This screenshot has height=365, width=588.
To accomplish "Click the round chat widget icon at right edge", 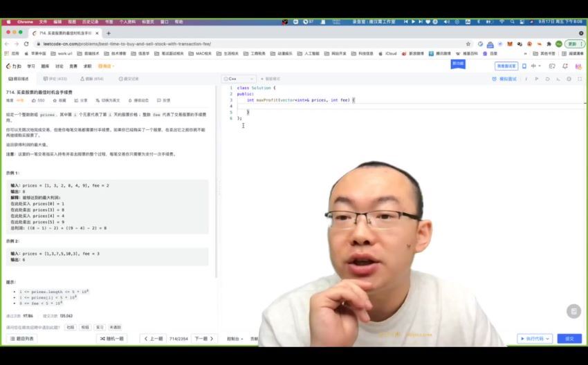I will pos(573,311).
